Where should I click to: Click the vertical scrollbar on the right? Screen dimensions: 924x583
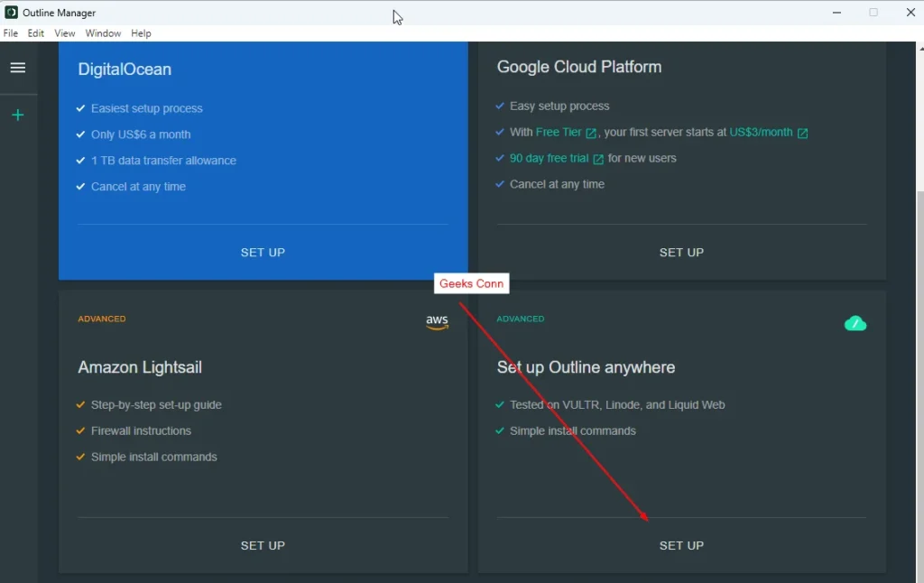919,108
